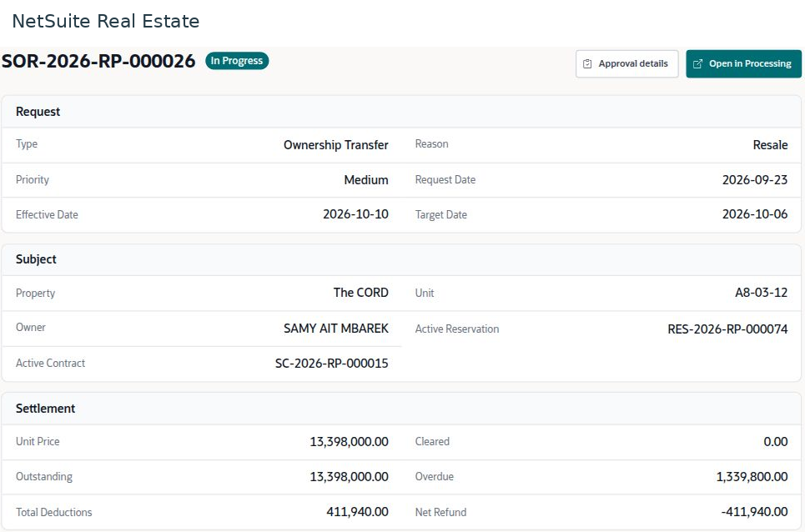805x532 pixels.
Task: Click the Cleared label
Action: (432, 442)
